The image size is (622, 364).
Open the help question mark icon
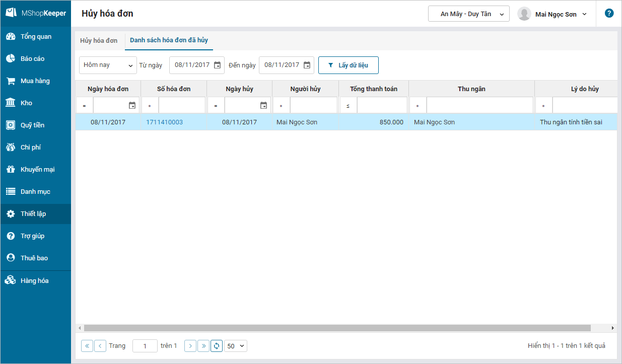click(x=609, y=14)
